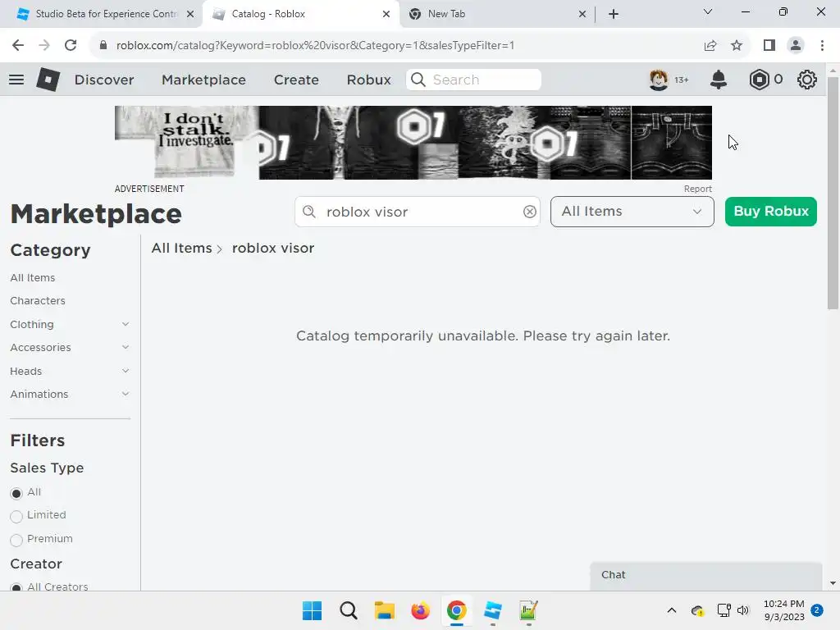Close the New Tab tab
The width and height of the screenshot is (840, 630).
(582, 14)
